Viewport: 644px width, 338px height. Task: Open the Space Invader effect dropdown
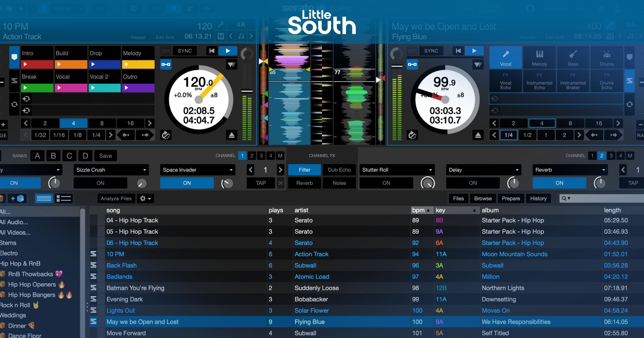pos(198,170)
